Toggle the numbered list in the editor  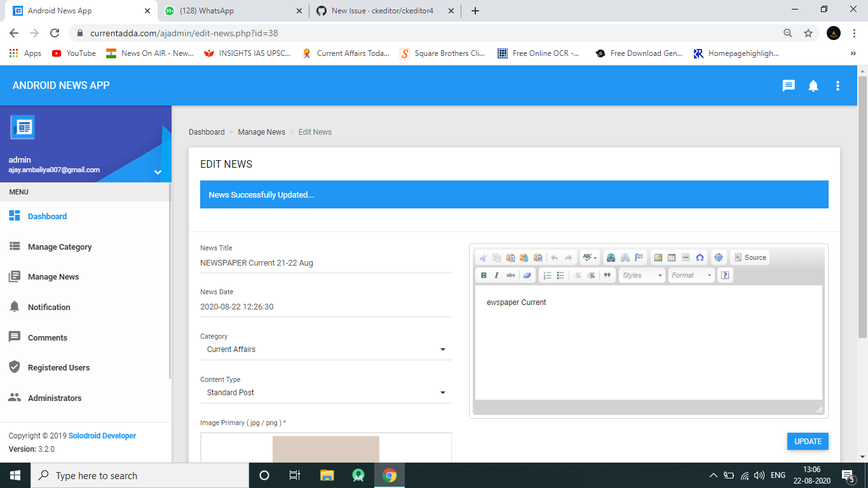point(547,274)
